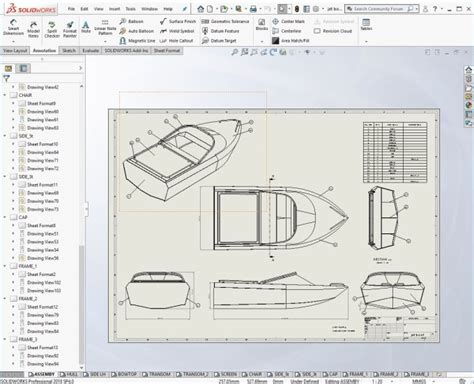The height and width of the screenshot is (384, 474).
Task: Select Drawing View42 in the tree
Action: (39, 87)
